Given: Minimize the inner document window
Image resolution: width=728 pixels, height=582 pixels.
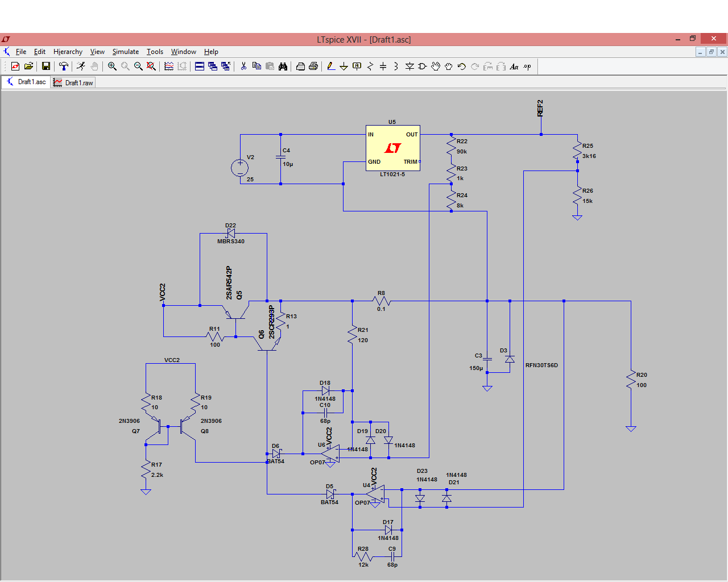Looking at the screenshot, I should [700, 52].
